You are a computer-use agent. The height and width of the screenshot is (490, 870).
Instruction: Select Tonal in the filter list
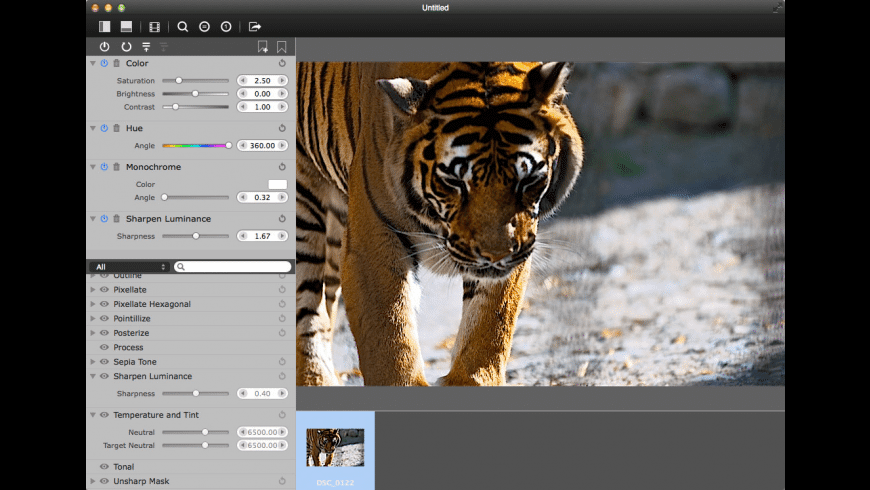click(124, 467)
